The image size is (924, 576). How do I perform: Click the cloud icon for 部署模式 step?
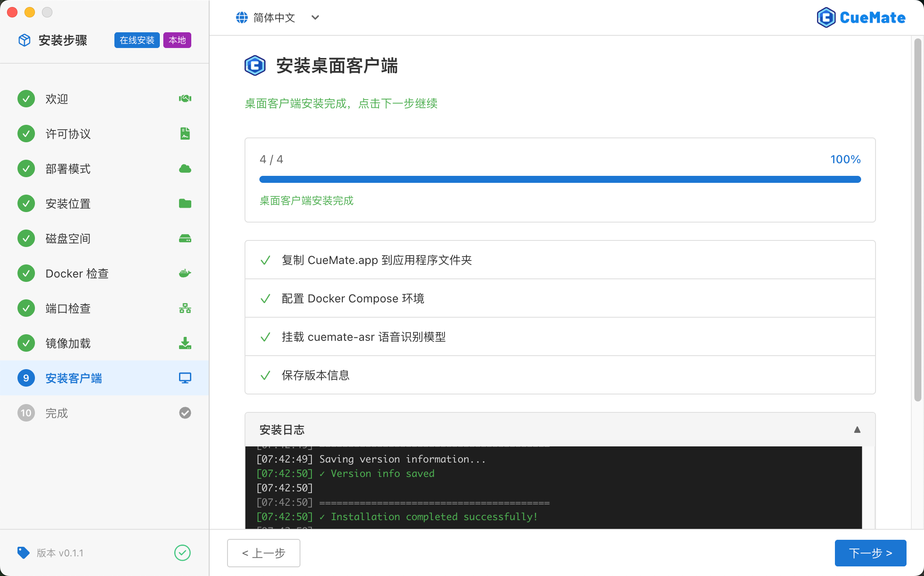[x=185, y=168]
